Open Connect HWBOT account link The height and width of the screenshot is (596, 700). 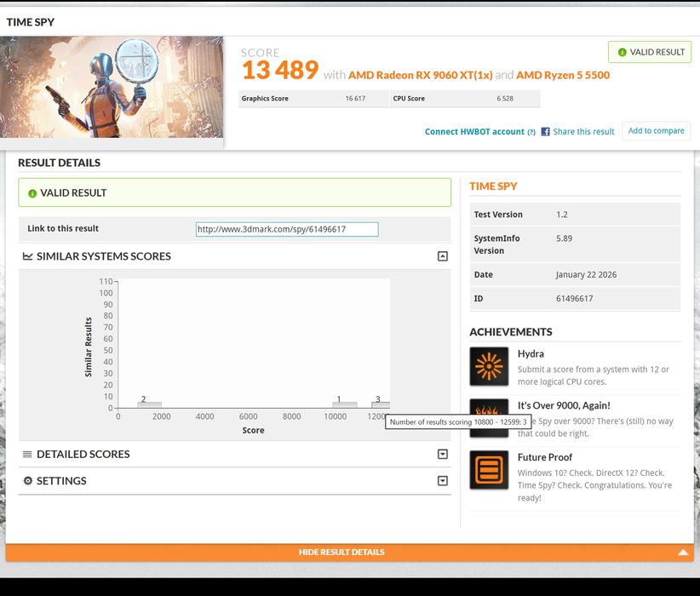[x=474, y=132]
